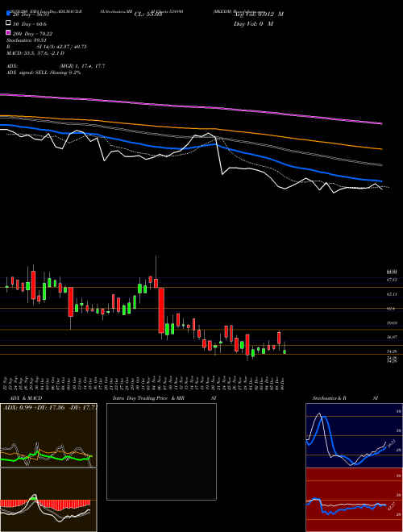Click the 'Avg Vol: 0.012 M' label

259,15
